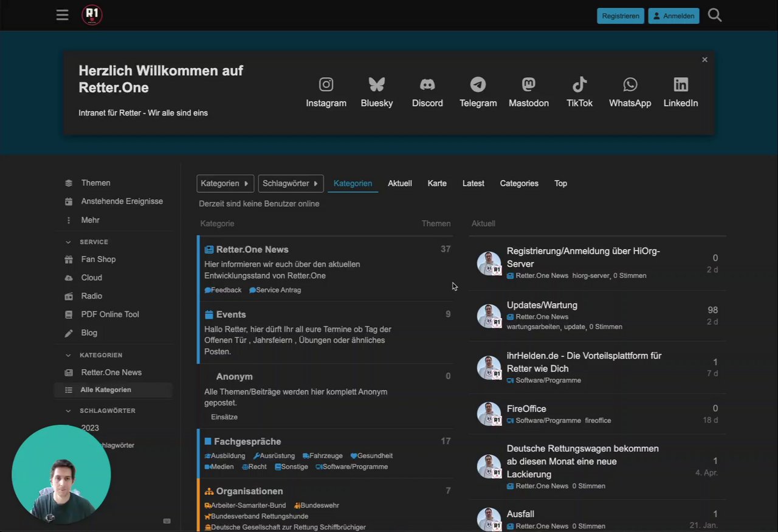Open the Schlagwörter filter dropdown
Image resolution: width=778 pixels, height=532 pixels.
(291, 184)
